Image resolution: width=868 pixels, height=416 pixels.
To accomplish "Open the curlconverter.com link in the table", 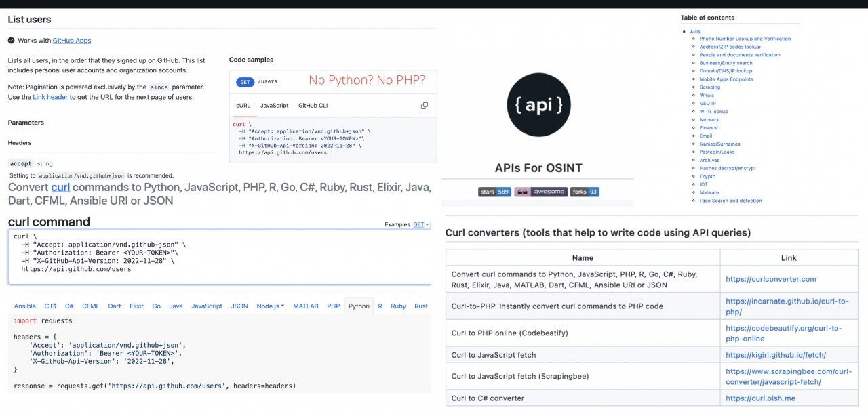I will (770, 279).
